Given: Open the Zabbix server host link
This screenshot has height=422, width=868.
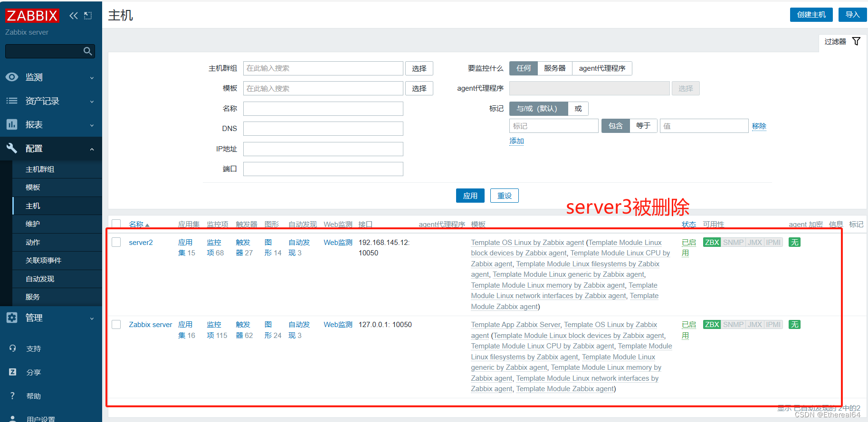Looking at the screenshot, I should (x=151, y=325).
